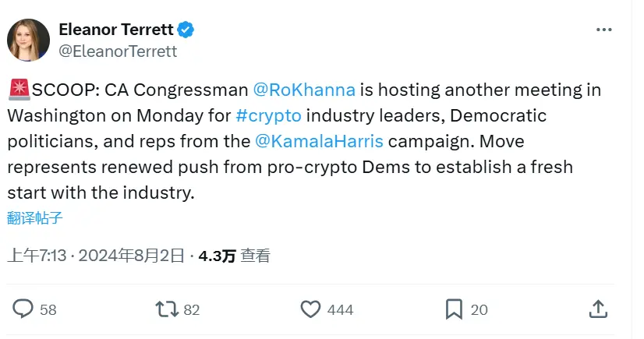Like the post with the heart icon
Image resolution: width=644 pixels, height=339 pixels.
click(311, 309)
